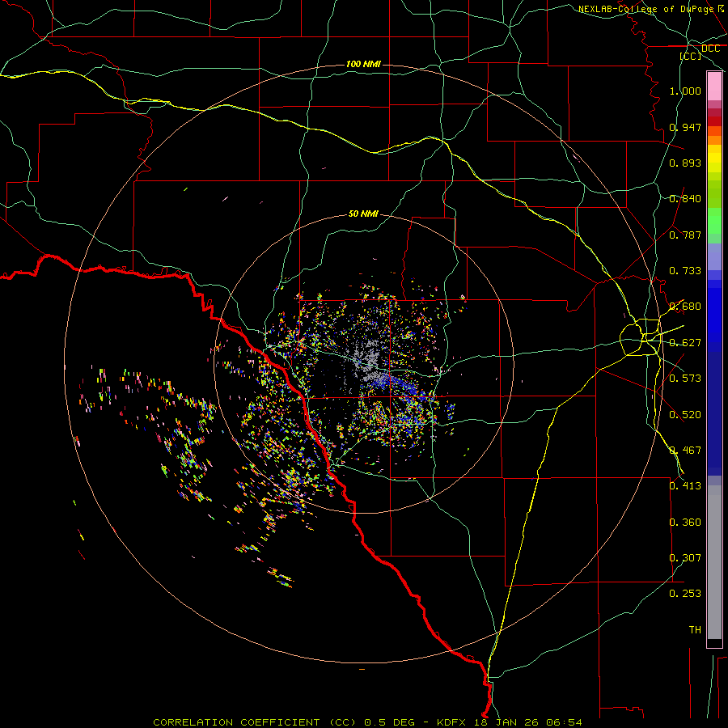Click the 0.253 legend value

[x=685, y=594]
